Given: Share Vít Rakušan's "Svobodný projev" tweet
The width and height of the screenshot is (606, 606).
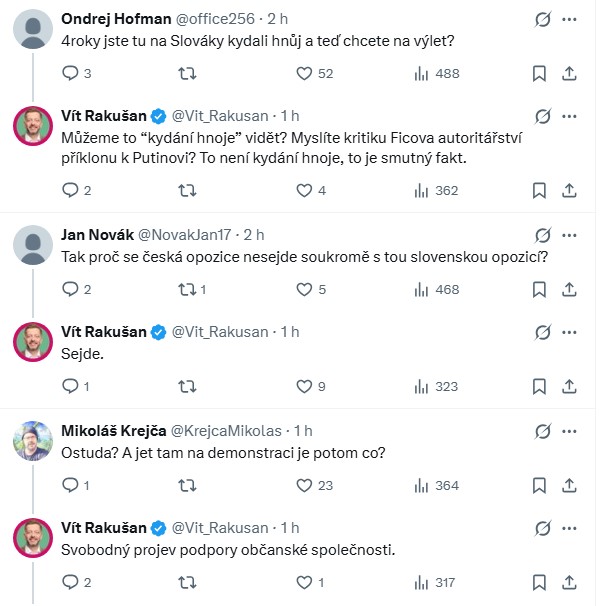Looking at the screenshot, I should pyautogui.click(x=569, y=582).
